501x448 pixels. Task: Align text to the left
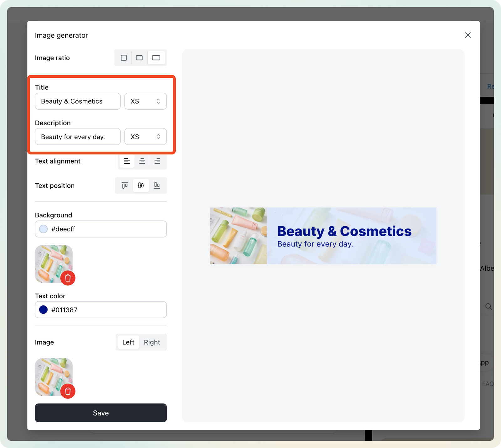point(127,161)
